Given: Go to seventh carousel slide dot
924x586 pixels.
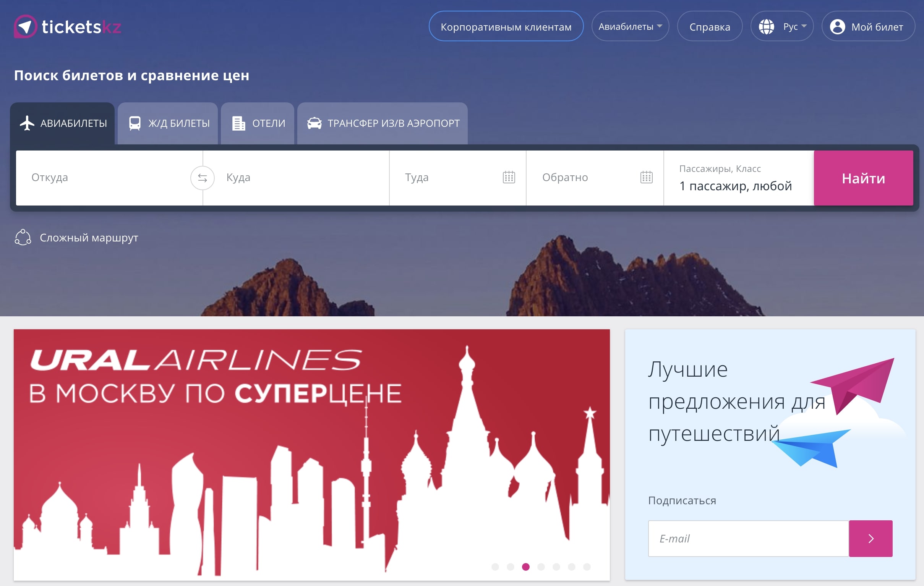Looking at the screenshot, I should [x=587, y=567].
